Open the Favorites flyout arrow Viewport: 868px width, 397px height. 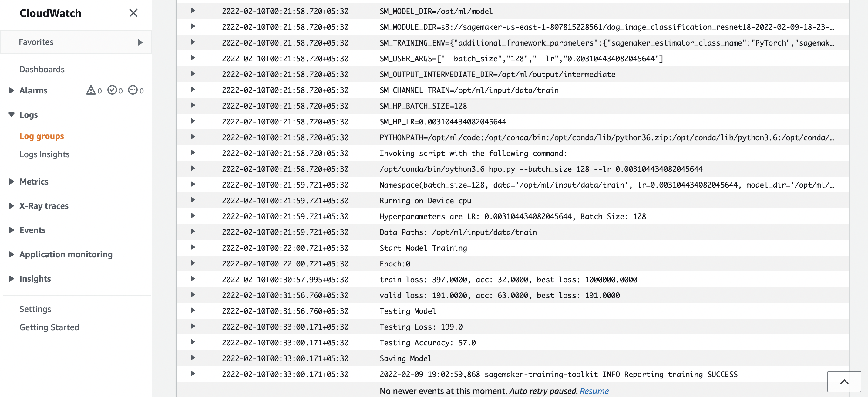140,42
